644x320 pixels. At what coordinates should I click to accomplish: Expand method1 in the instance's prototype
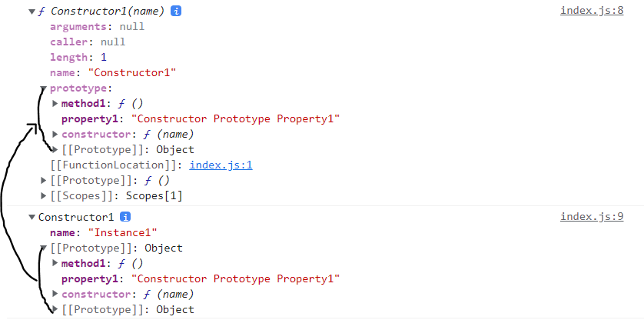(x=55, y=263)
